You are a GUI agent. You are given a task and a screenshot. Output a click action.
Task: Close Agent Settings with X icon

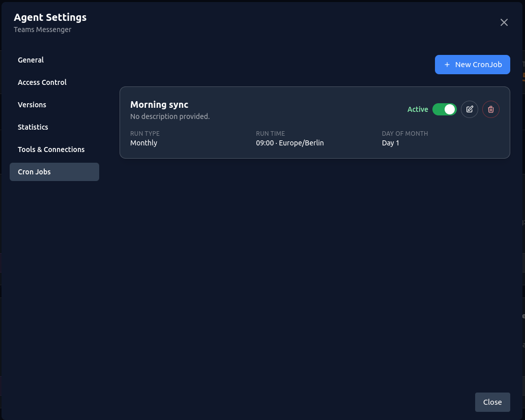click(504, 22)
